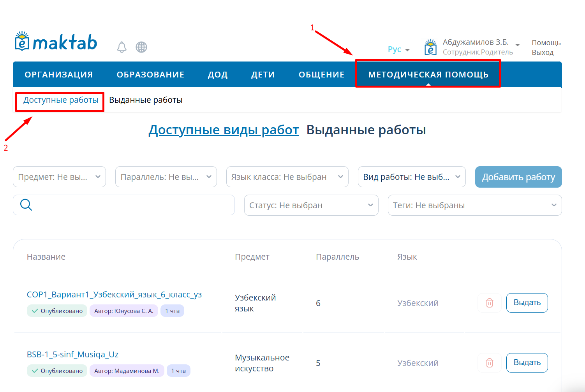Click the user profile avatar icon
The width and height of the screenshot is (585, 392).
click(x=430, y=47)
